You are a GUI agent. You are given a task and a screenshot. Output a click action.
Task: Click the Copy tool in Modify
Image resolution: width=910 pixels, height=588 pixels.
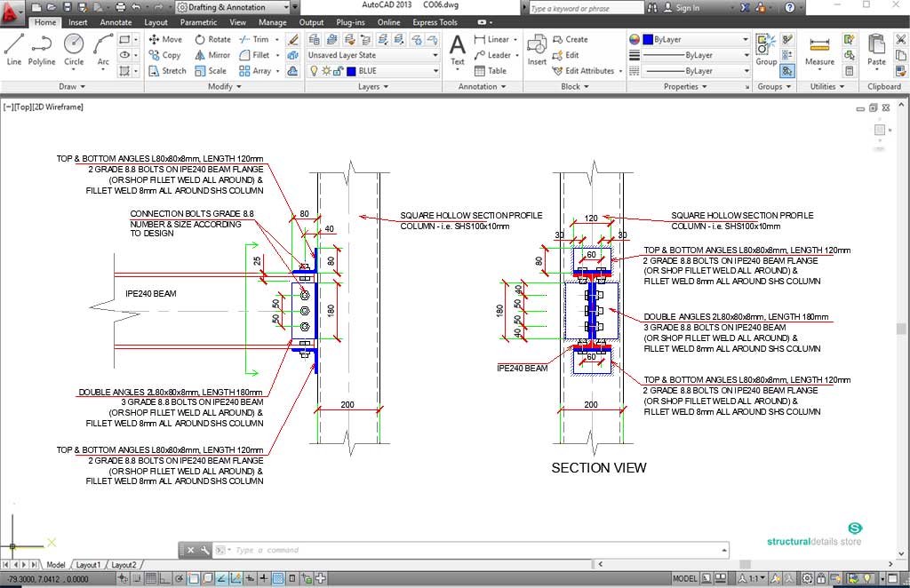164,55
